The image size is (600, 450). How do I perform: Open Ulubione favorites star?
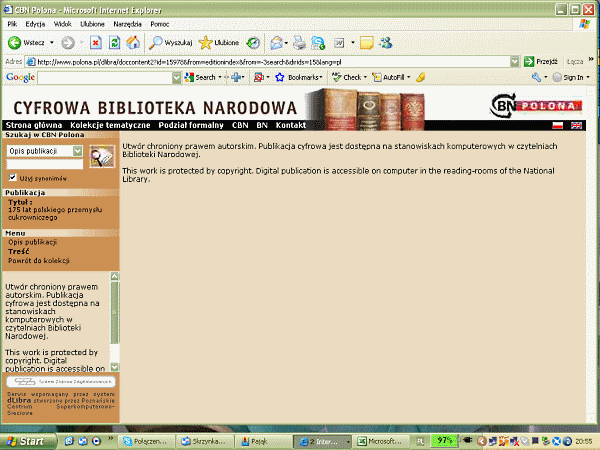[219, 42]
